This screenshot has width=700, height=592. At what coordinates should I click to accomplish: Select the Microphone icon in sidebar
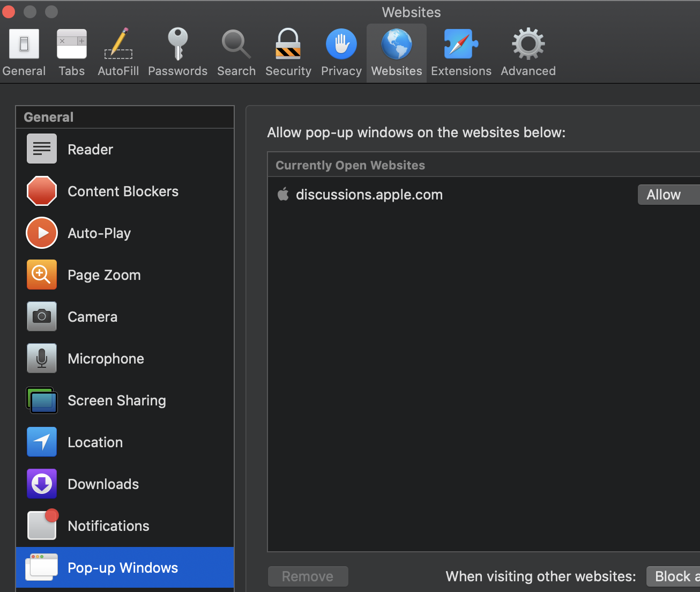tap(42, 358)
